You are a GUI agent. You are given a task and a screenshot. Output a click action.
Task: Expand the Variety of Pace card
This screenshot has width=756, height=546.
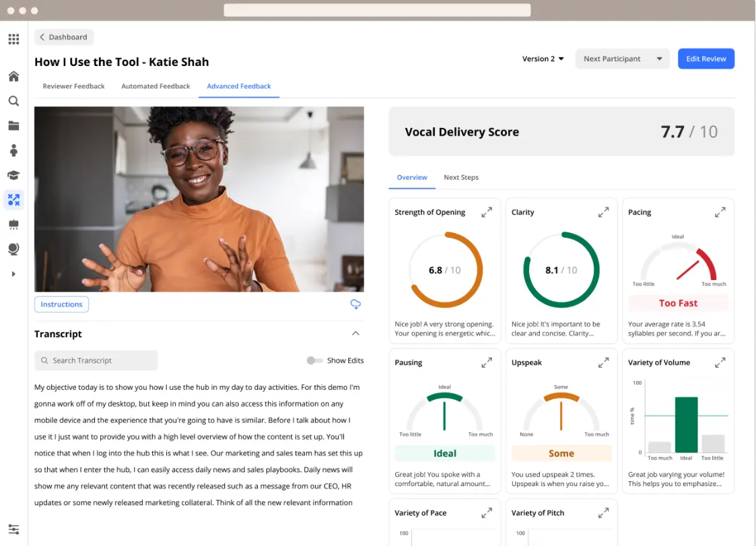(x=487, y=513)
